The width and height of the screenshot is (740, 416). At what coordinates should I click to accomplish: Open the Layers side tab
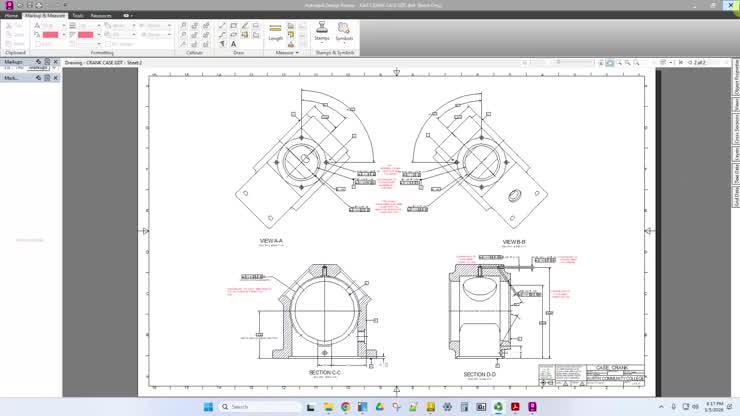736,154
